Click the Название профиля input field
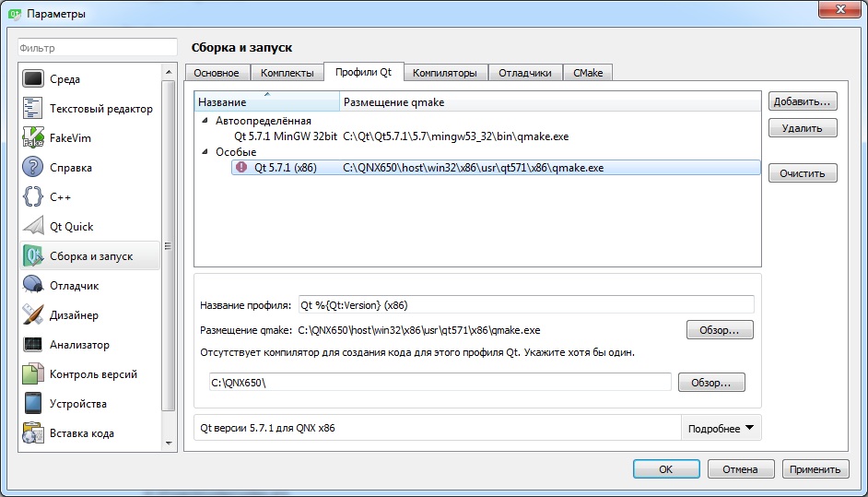Screen dimensions: 868x497 pos(526,304)
